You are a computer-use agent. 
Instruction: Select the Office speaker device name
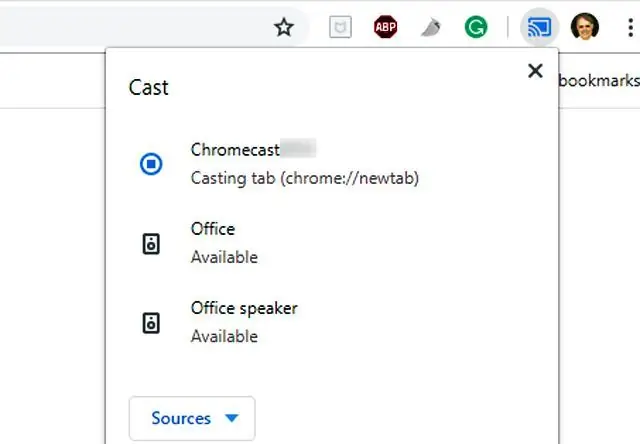pos(244,308)
